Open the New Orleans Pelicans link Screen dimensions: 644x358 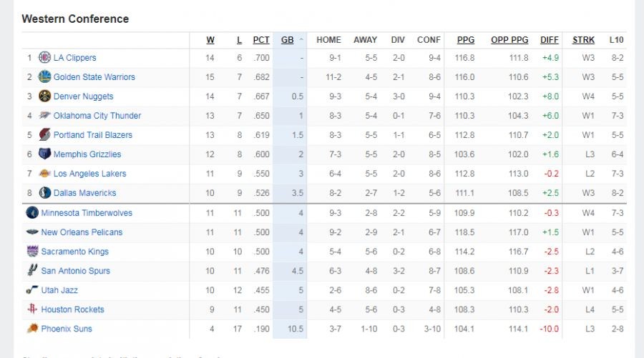pos(82,232)
